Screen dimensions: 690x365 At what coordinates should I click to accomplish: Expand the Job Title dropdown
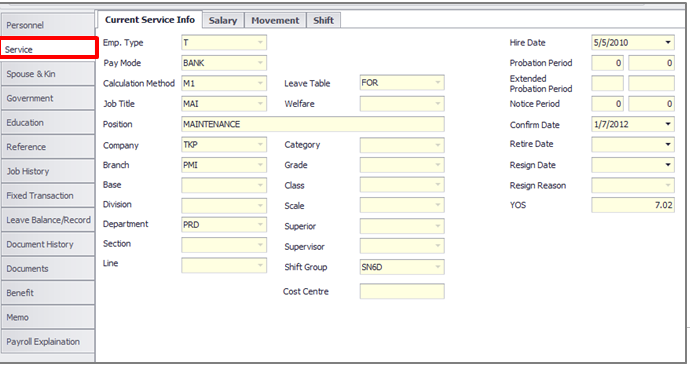pyautogui.click(x=261, y=104)
